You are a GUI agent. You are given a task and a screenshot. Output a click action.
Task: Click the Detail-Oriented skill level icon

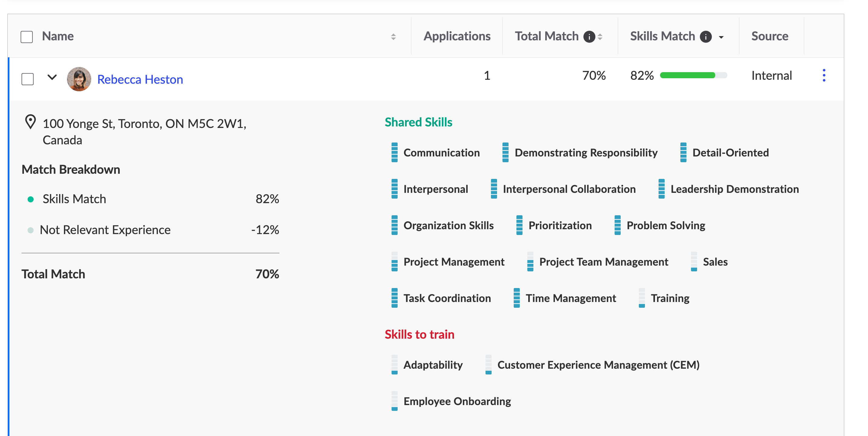(683, 153)
